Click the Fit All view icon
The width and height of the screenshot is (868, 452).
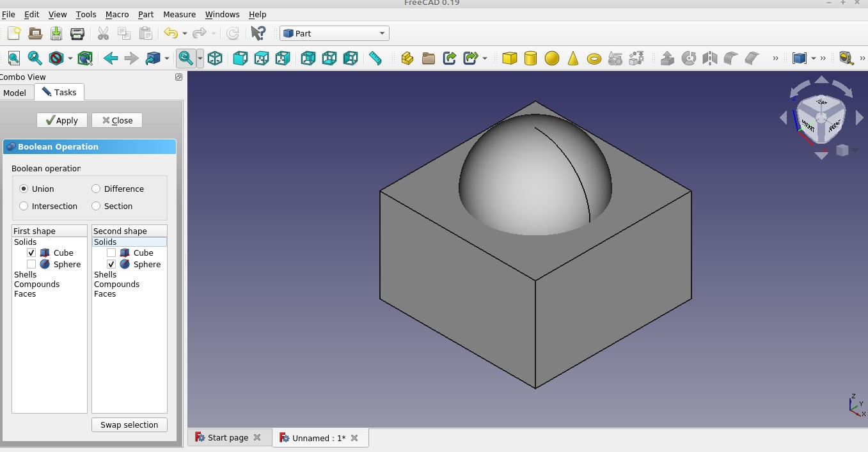[13, 59]
